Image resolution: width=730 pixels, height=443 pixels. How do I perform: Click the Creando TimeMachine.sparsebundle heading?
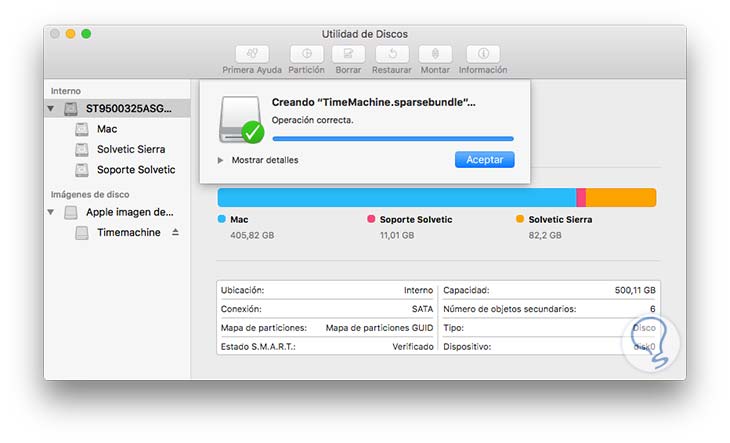click(373, 102)
